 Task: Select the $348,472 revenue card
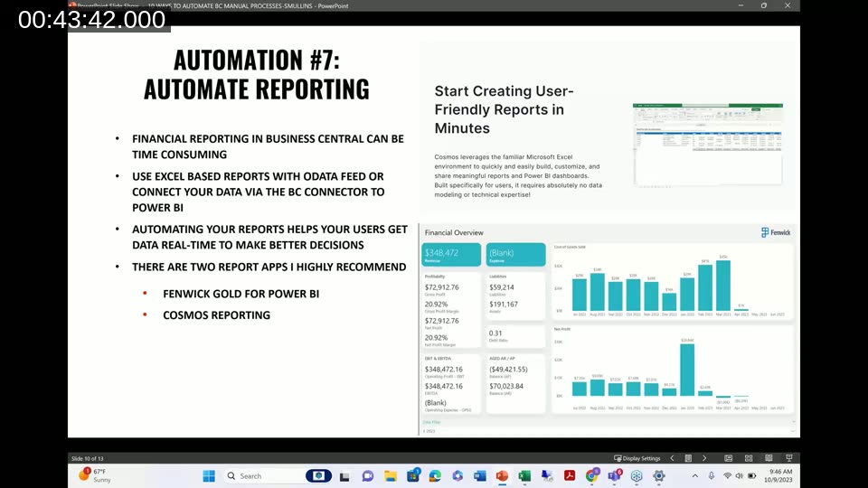[451, 255]
